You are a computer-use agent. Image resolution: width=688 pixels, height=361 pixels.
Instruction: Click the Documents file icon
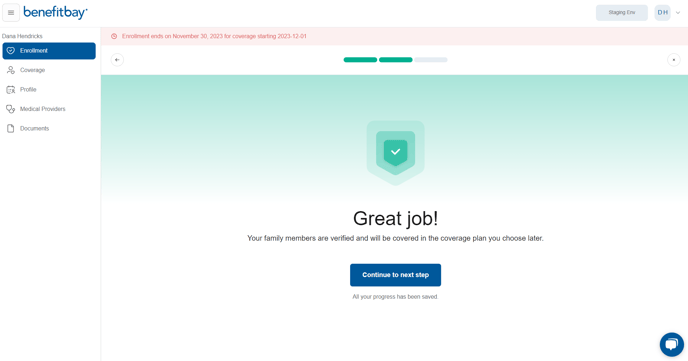pos(11,129)
